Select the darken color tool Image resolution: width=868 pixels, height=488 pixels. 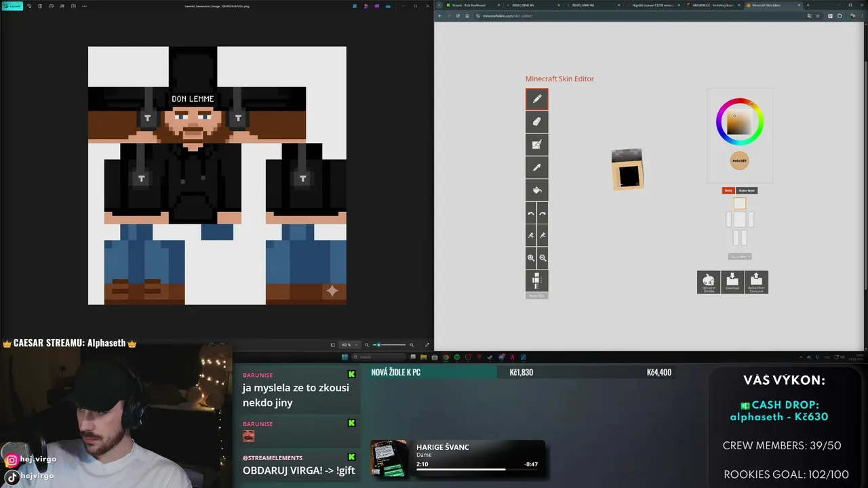click(542, 235)
